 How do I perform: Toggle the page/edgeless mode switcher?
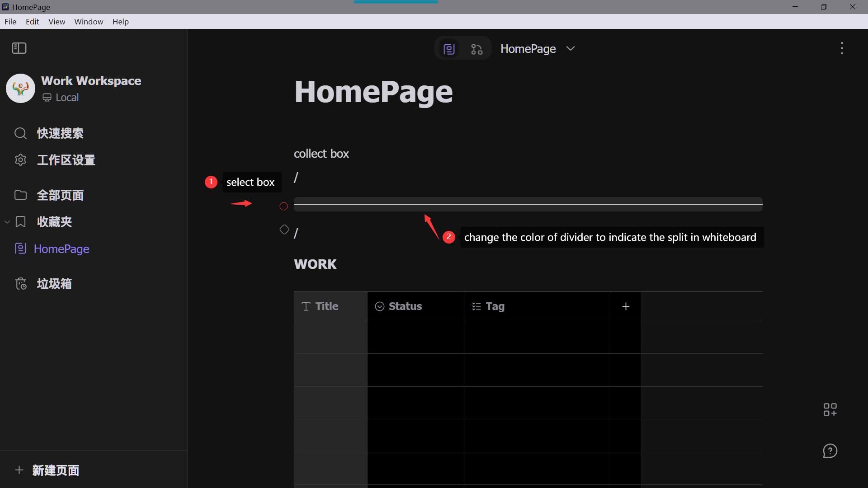(449, 48)
